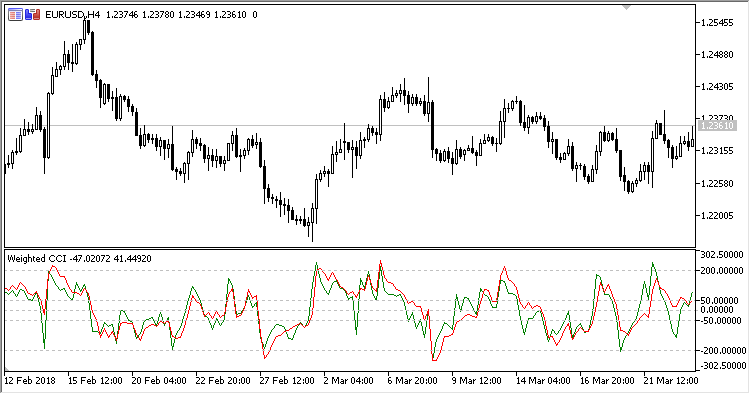The width and height of the screenshot is (750, 394).
Task: Click the 21 Mar 12:00 time label
Action: pos(671,381)
